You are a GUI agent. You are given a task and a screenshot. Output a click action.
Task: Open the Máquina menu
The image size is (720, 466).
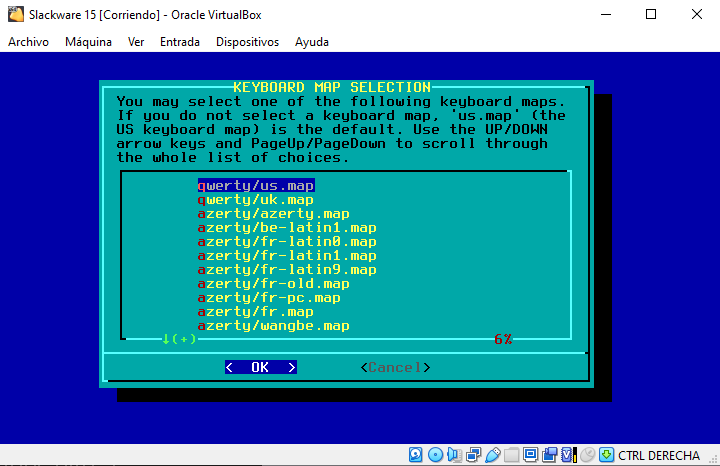pos(88,42)
